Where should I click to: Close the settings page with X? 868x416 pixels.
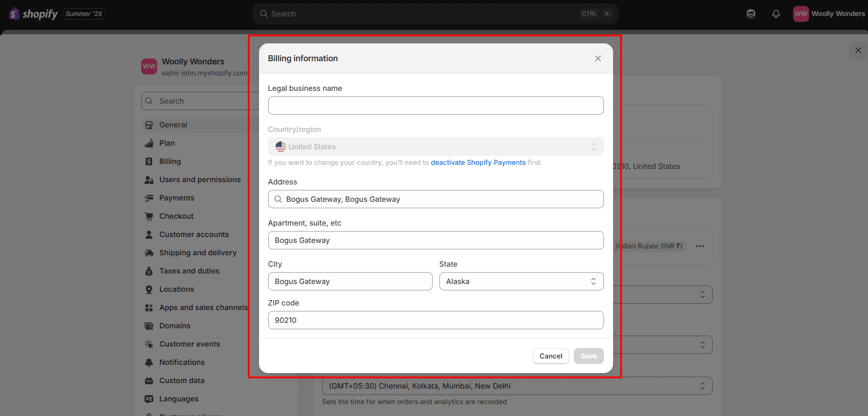858,50
